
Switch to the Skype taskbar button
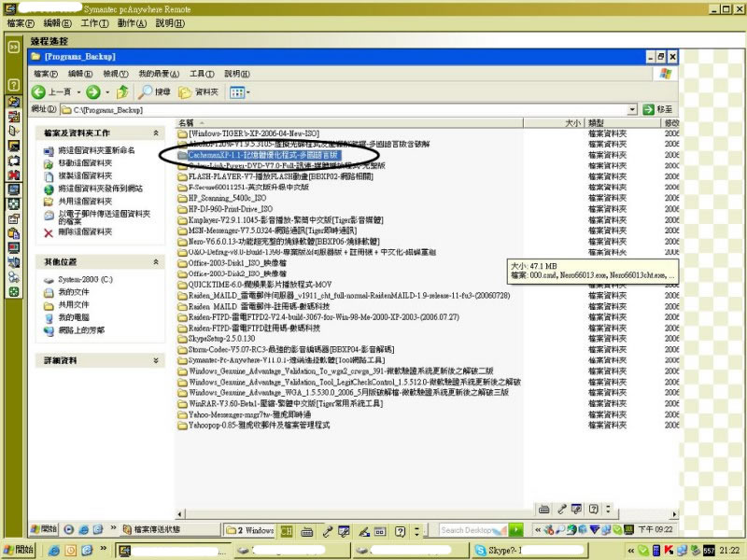click(x=529, y=551)
